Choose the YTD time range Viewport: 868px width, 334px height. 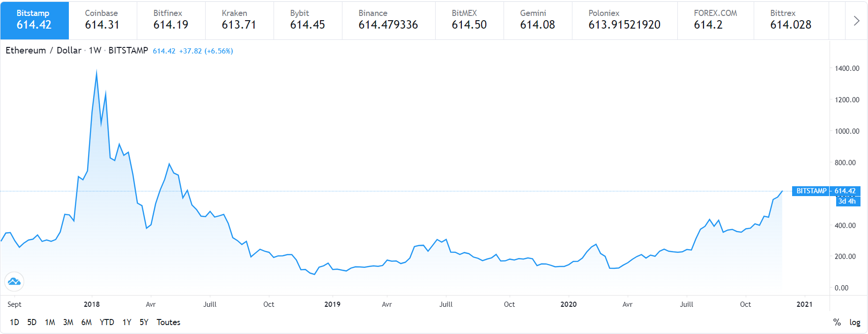pyautogui.click(x=107, y=322)
